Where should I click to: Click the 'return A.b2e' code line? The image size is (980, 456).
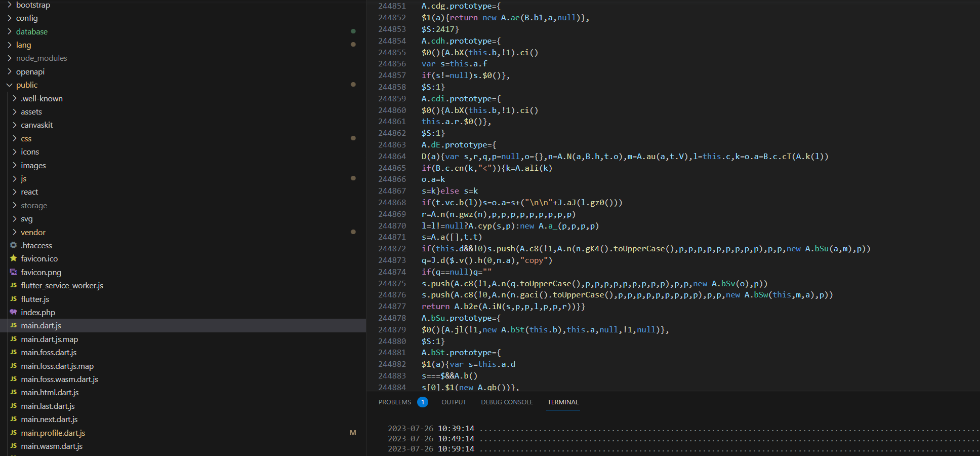503,306
